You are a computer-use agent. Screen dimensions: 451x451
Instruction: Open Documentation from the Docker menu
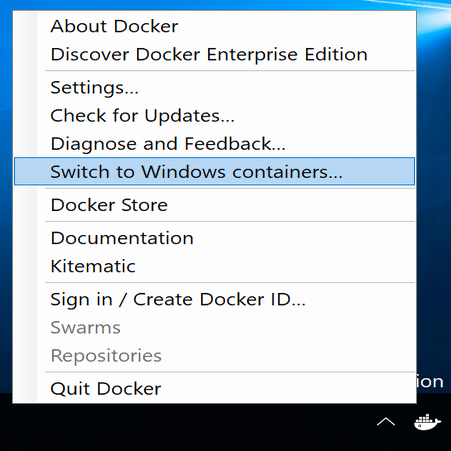(x=215, y=238)
